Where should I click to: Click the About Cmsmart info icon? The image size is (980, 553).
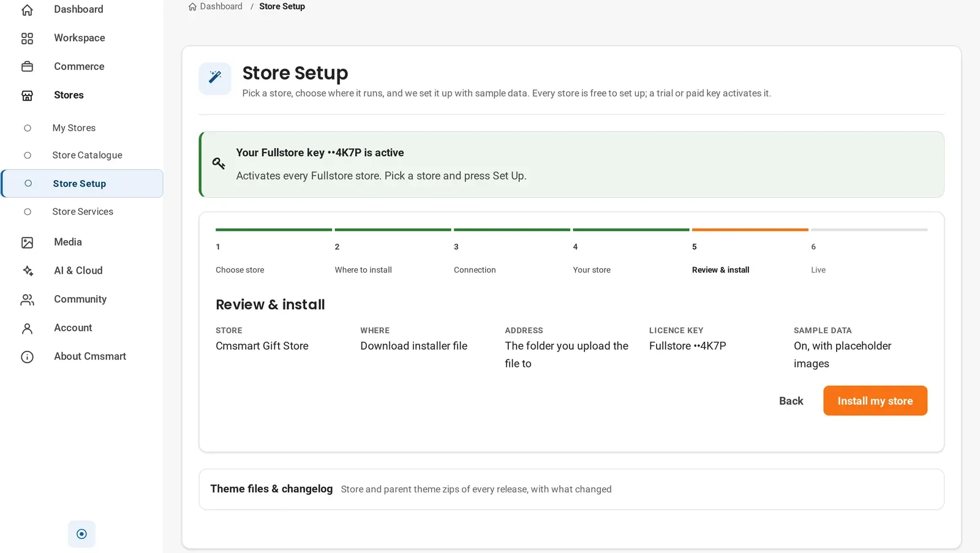click(x=27, y=356)
